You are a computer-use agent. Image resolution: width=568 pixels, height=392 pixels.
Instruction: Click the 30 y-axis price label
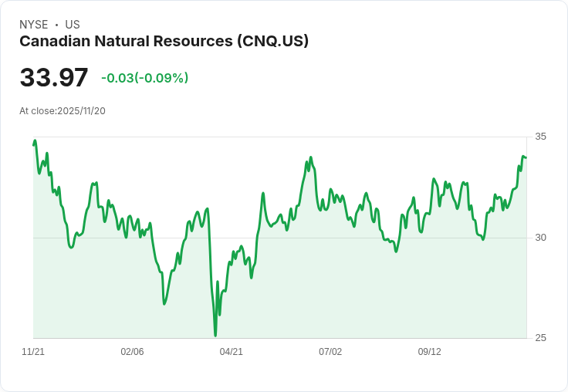pyautogui.click(x=540, y=237)
